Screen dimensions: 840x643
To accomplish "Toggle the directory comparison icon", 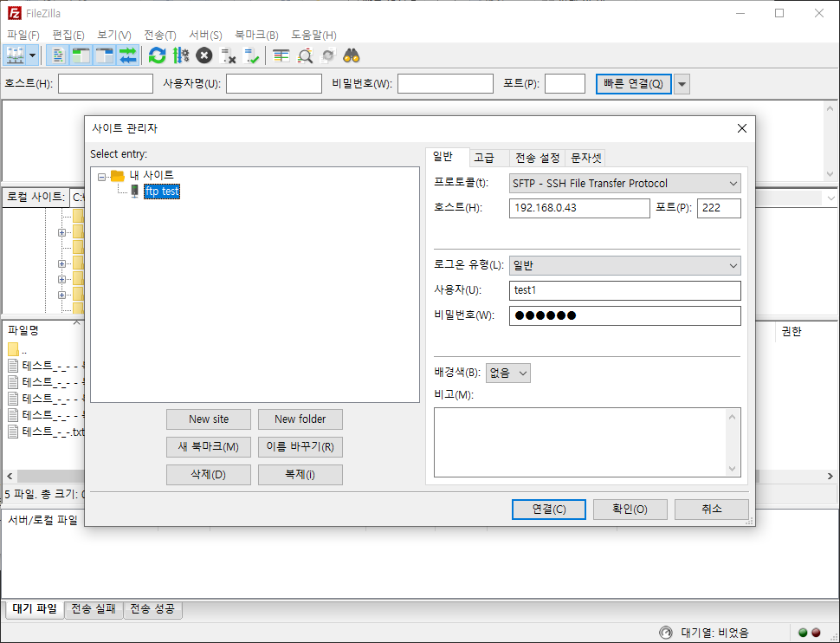I will click(x=304, y=55).
